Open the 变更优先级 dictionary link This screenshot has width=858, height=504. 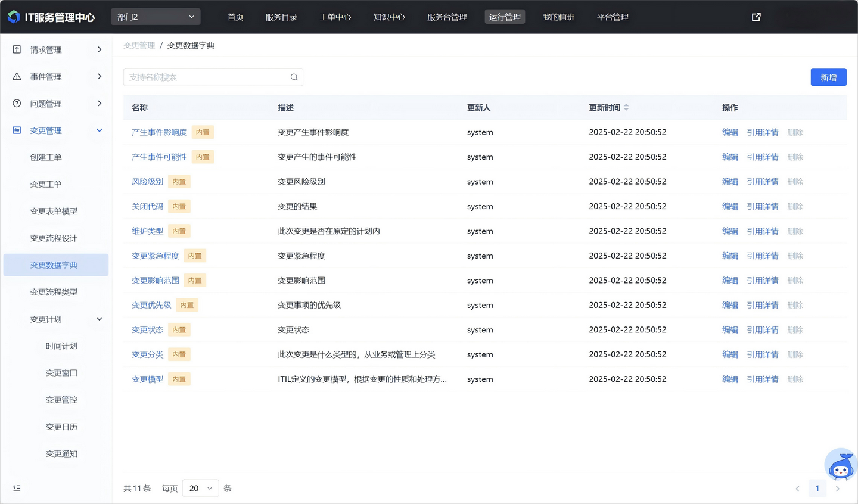[151, 305]
